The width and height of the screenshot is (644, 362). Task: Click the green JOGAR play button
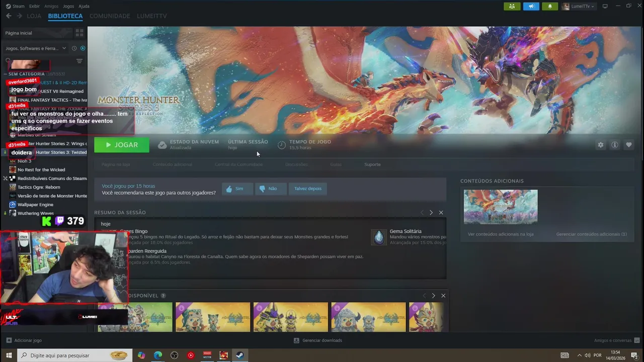click(122, 145)
